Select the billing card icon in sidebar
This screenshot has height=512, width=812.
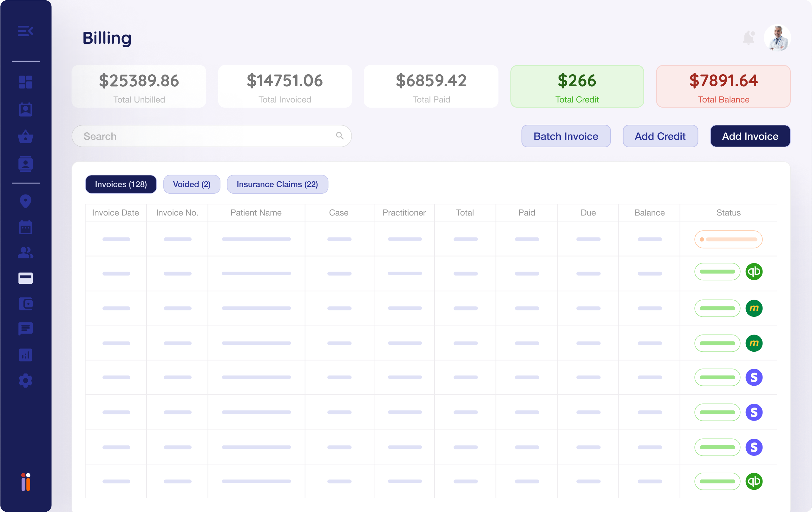(25, 278)
